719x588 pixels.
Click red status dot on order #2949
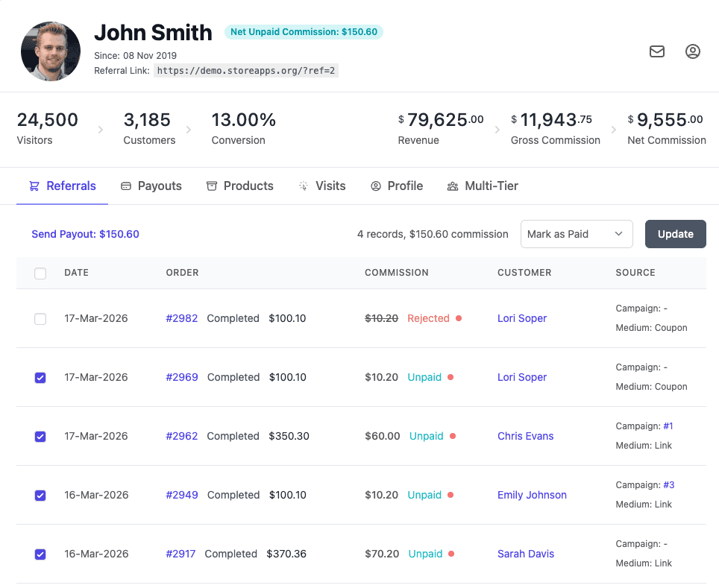pos(450,495)
